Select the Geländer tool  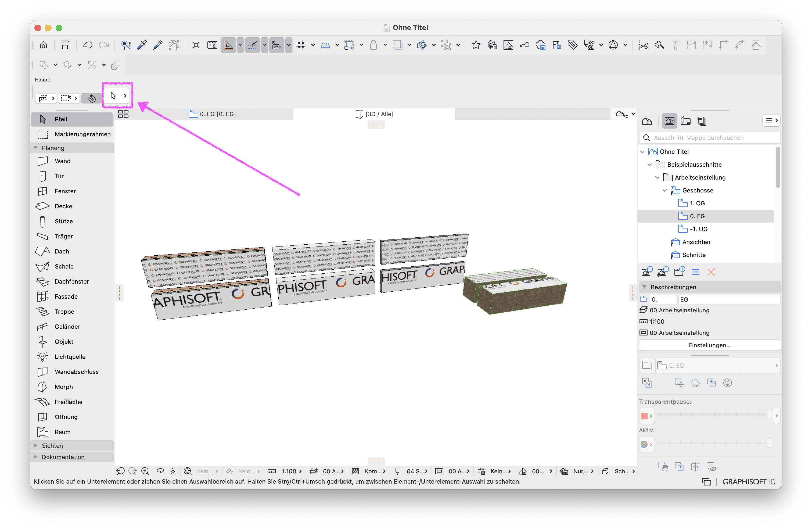pyautogui.click(x=72, y=327)
